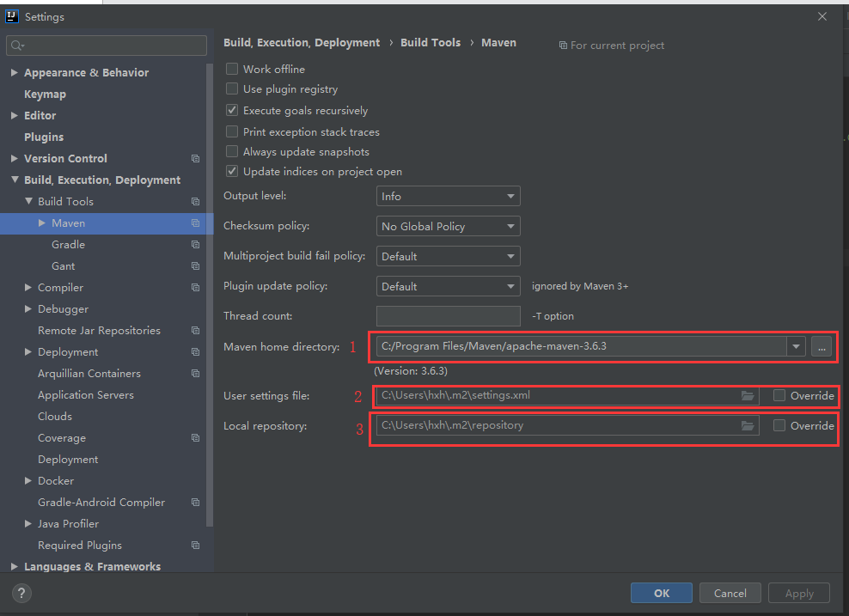Screen dimensions: 849x616
Task: Click project-level icon beside Gradle item
Action: (x=195, y=245)
